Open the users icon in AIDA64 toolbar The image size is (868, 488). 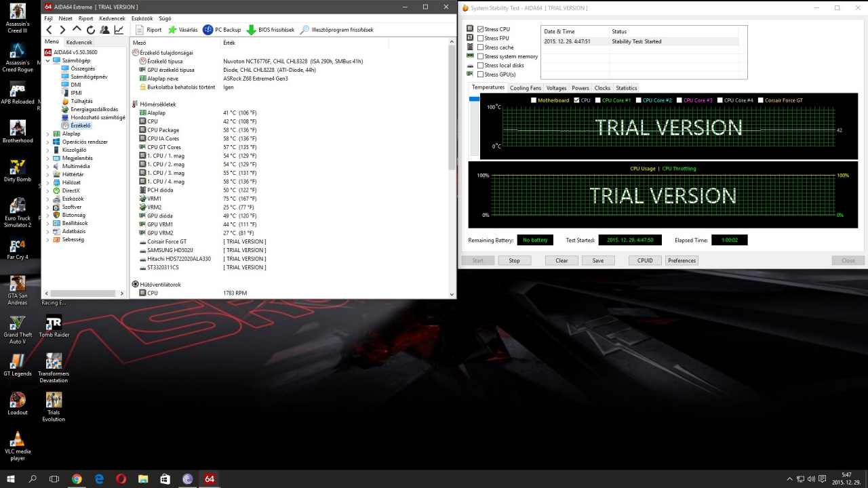[104, 30]
